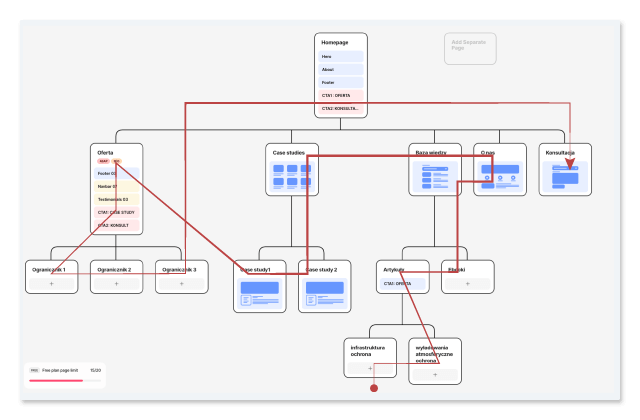The height and width of the screenshot is (420, 640).
Task: Open the Baza wiedzy page layout thumbnail
Action: pyautogui.click(x=435, y=177)
